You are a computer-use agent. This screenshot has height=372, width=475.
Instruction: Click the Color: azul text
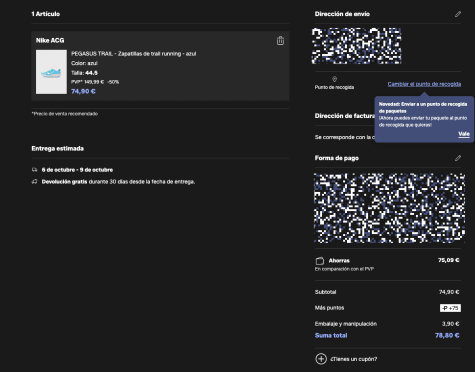(x=84, y=63)
